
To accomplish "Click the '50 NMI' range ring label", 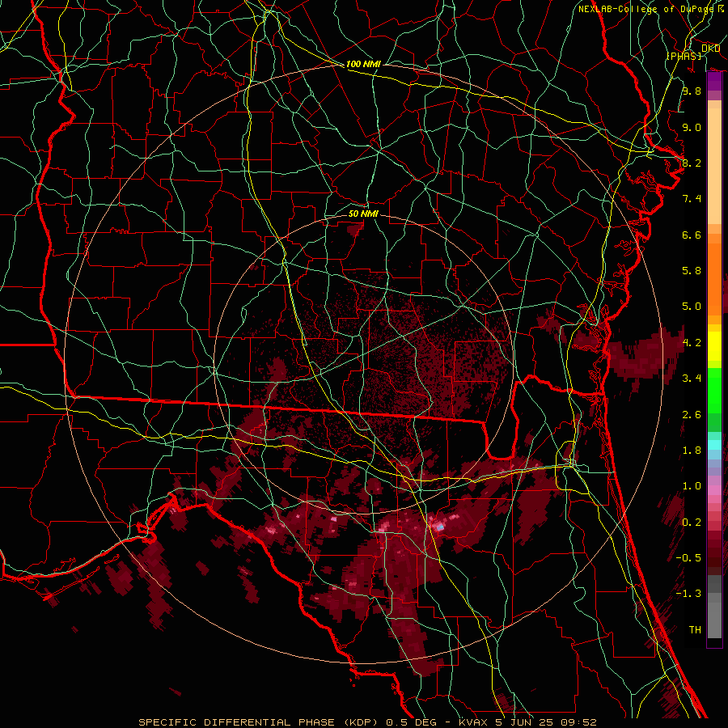I will pyautogui.click(x=363, y=214).
